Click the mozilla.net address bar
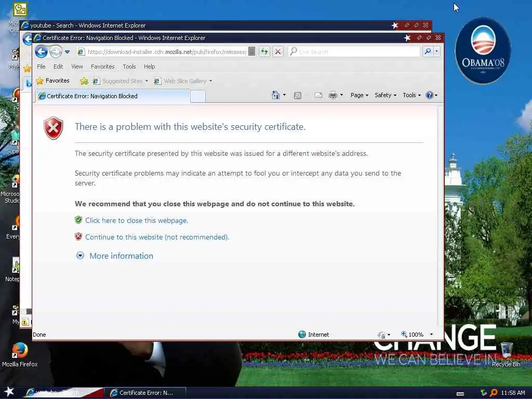This screenshot has width=532, height=399. pos(166,52)
